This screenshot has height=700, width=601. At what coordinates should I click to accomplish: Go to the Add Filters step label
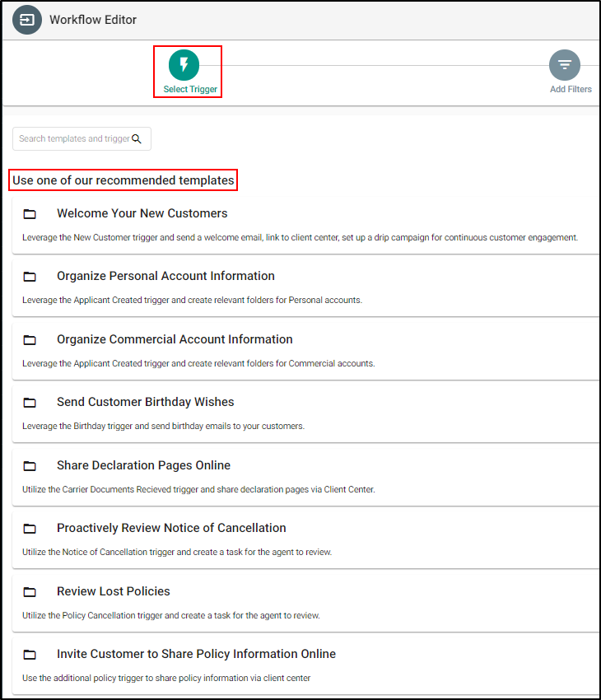click(x=571, y=89)
